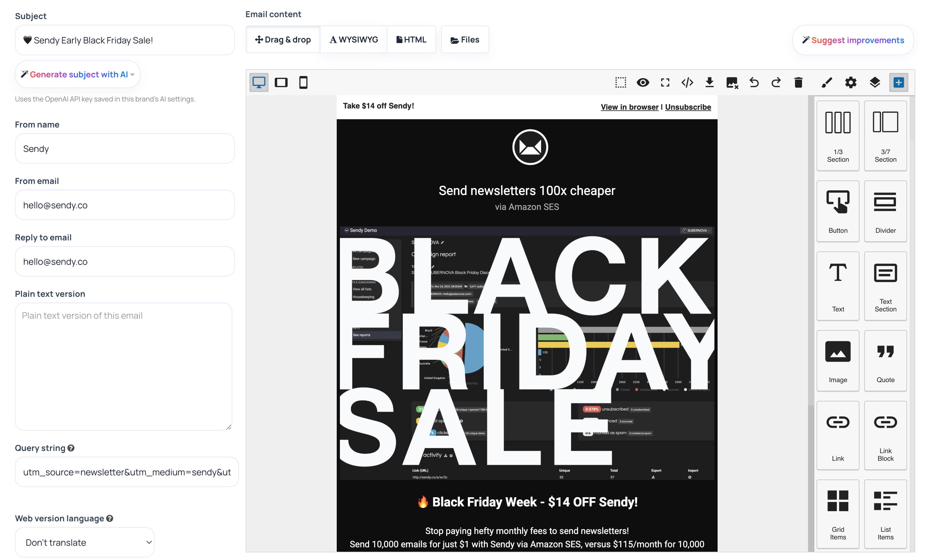
Task: Open the blocks panel plus icon
Action: [x=898, y=82]
